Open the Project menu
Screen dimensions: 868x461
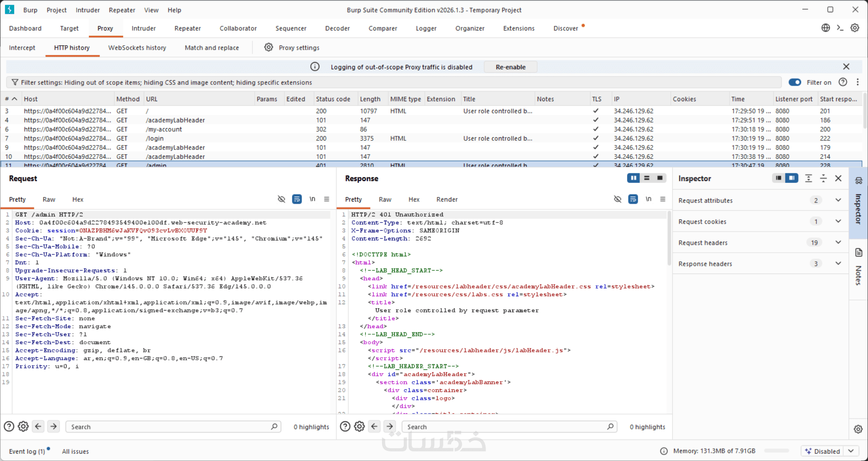coord(57,10)
